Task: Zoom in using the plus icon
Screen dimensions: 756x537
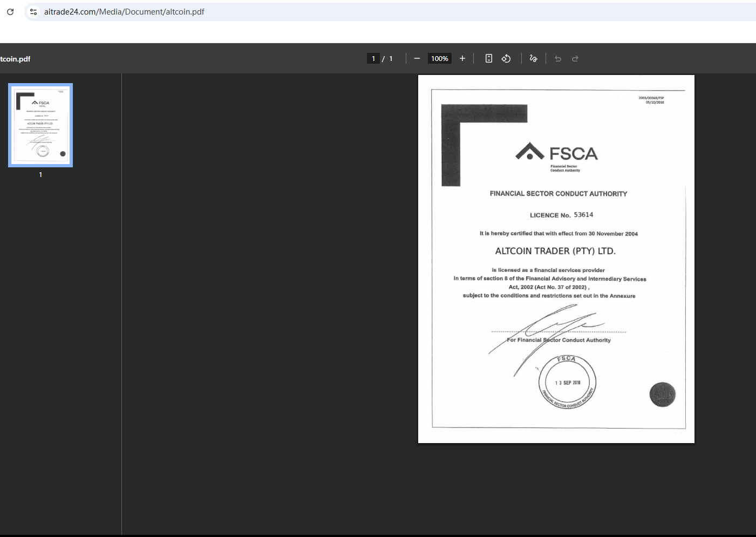Action: click(462, 58)
